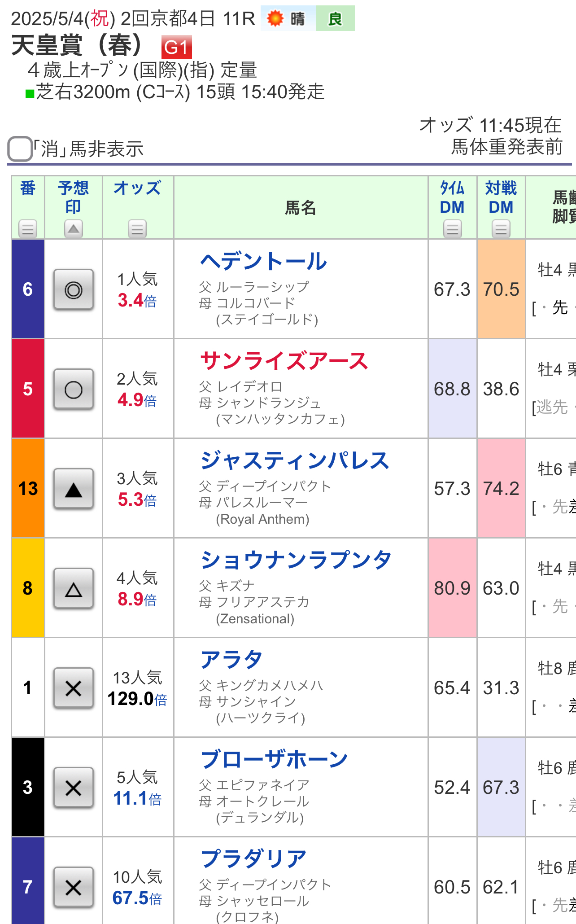Image resolution: width=576 pixels, height=924 pixels.
Task: Open horse page for ヘデントール
Action: [x=264, y=261]
